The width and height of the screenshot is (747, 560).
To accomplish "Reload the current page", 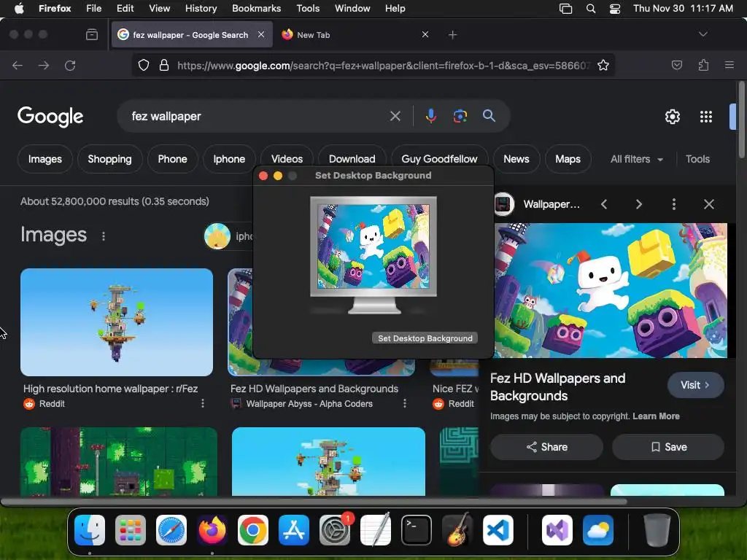I will pyautogui.click(x=70, y=65).
